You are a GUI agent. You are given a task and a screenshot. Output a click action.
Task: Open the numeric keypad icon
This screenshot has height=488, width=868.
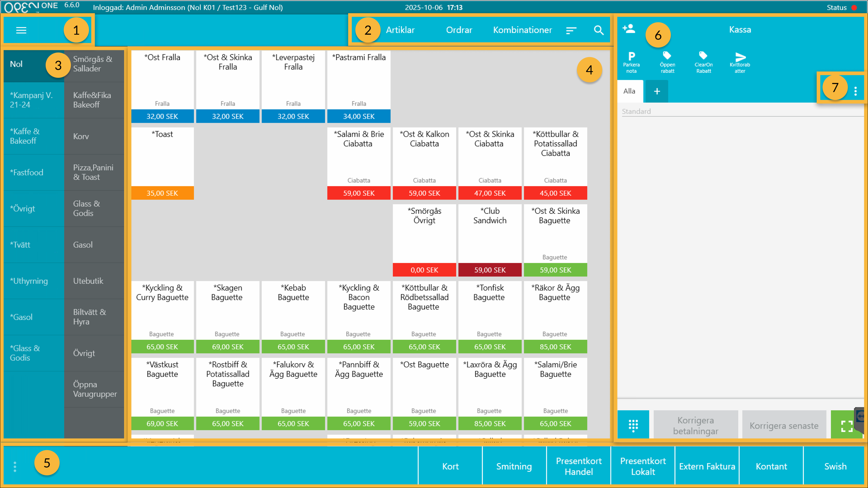point(633,425)
